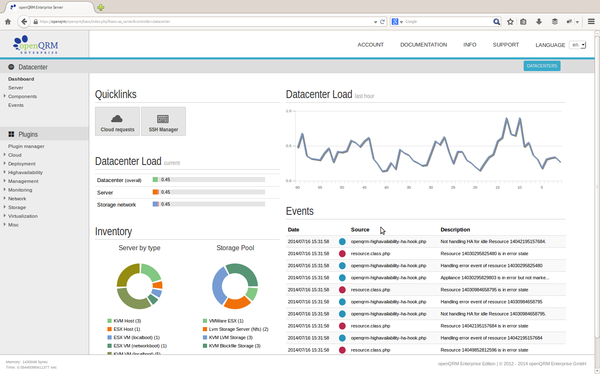Click the DATACENTERS button
The width and height of the screenshot is (600, 374).
[542, 66]
